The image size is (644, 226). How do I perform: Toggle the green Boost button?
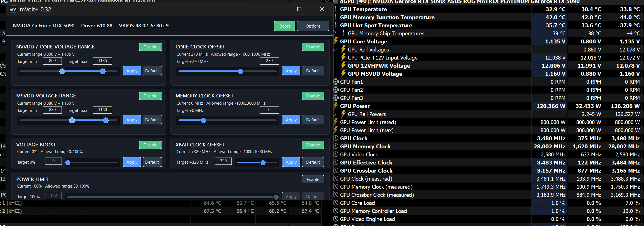tap(285, 26)
